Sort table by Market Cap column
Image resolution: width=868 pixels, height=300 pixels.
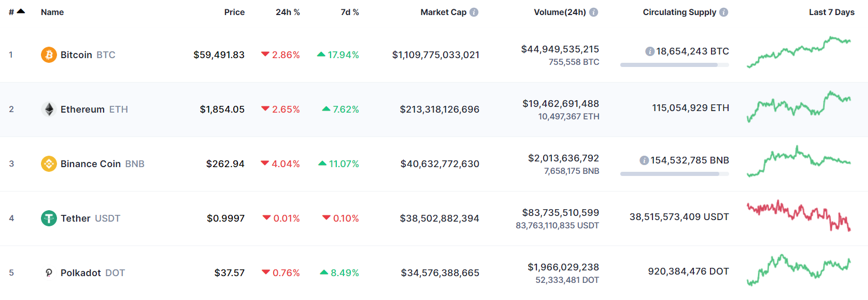click(444, 12)
